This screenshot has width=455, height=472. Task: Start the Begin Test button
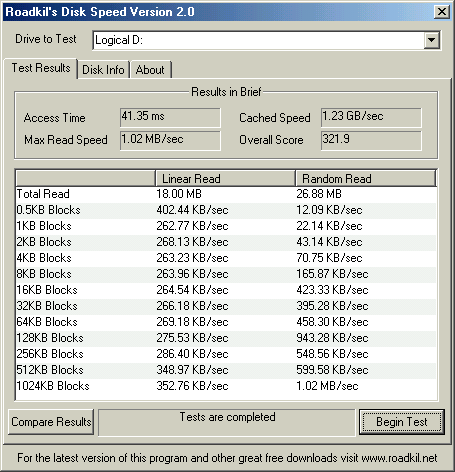402,422
